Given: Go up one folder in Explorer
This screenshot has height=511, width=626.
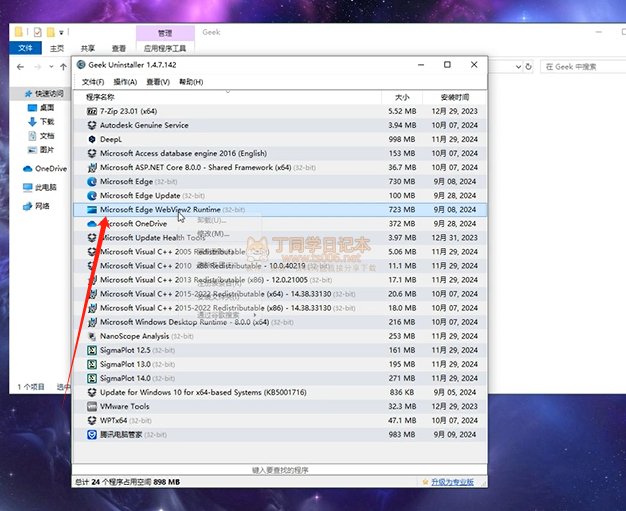Looking at the screenshot, I should click(63, 67).
